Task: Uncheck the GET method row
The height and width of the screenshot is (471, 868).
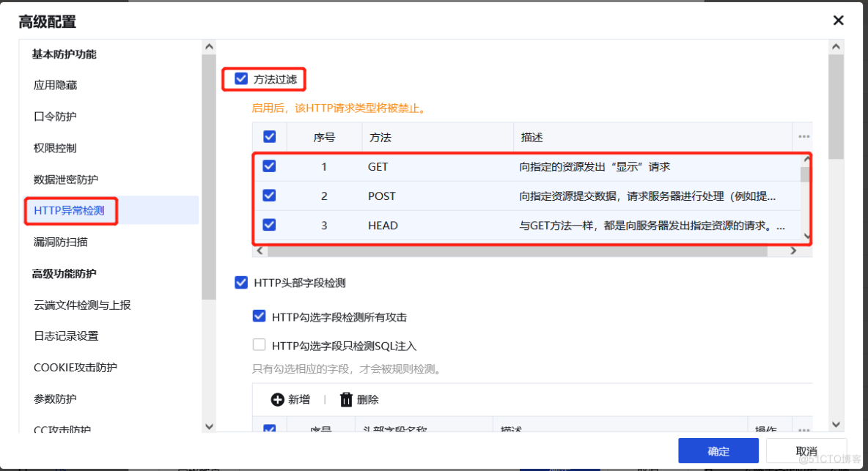Action: [x=269, y=166]
